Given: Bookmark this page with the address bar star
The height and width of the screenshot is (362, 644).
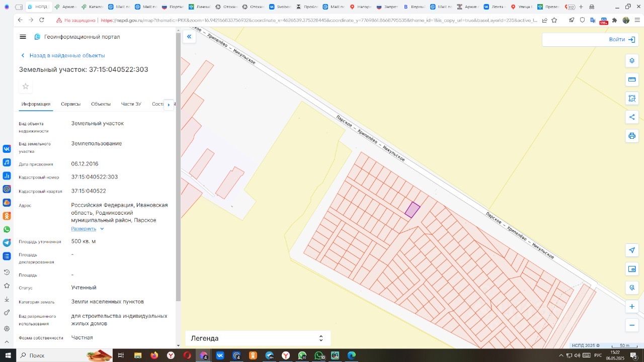Looking at the screenshot, I should (x=554, y=20).
